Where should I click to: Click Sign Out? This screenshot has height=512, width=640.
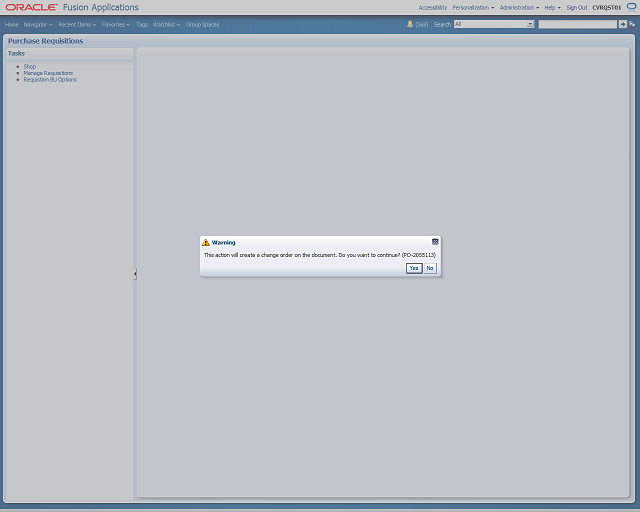tap(577, 7)
